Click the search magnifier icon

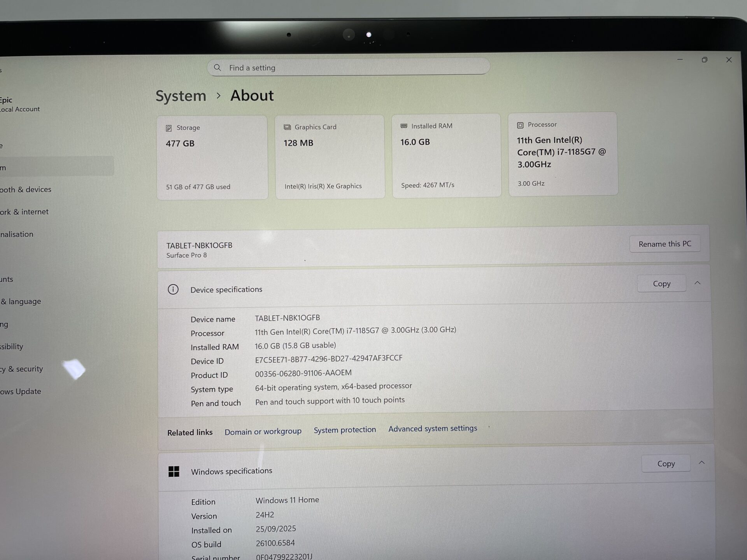pos(217,68)
